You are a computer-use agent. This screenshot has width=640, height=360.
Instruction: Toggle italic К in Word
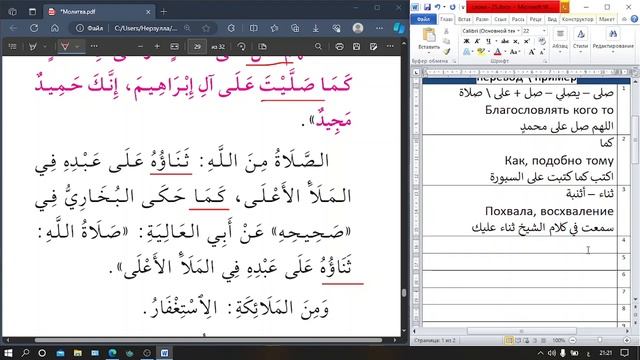[477, 41]
